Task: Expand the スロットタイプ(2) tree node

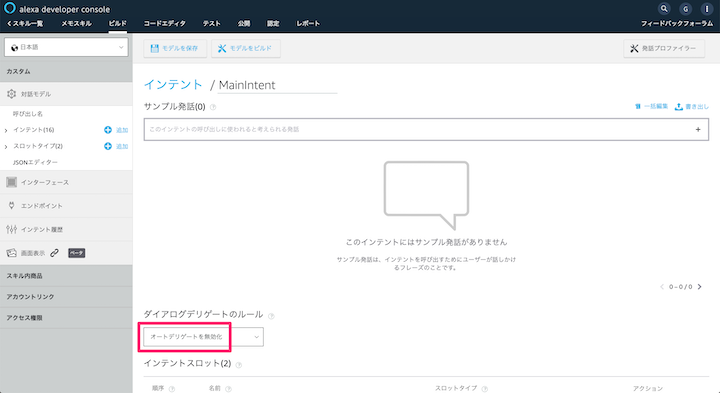Action: 6,146
